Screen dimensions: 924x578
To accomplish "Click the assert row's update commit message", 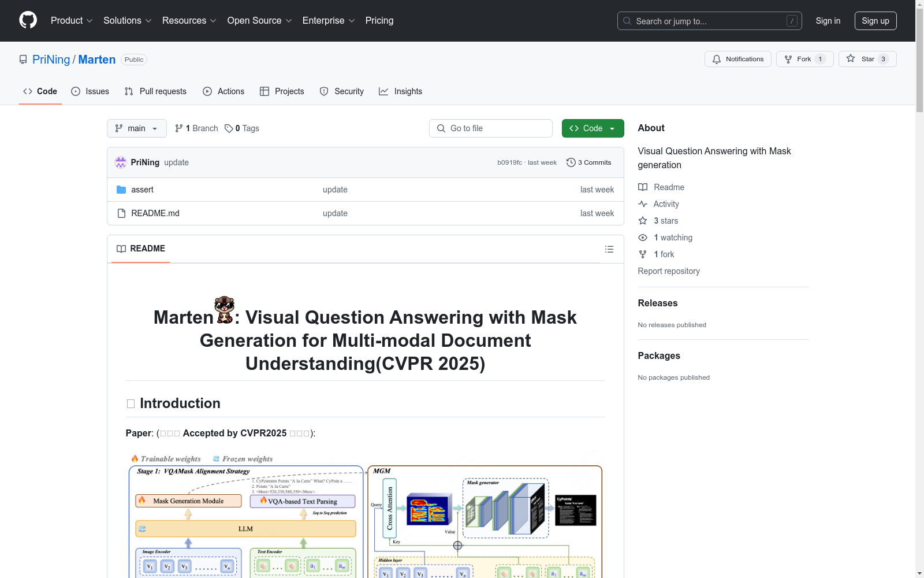I will click(x=335, y=190).
